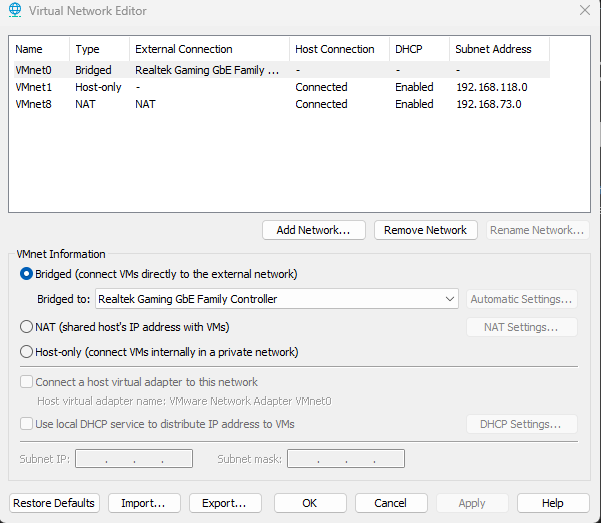Screen dimensions: 601x523
Task: Select the Bridged radio button
Action: [26, 274]
